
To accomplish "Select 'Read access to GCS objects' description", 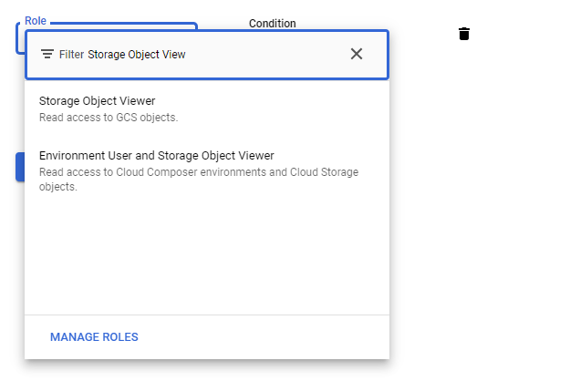I will tap(109, 118).
